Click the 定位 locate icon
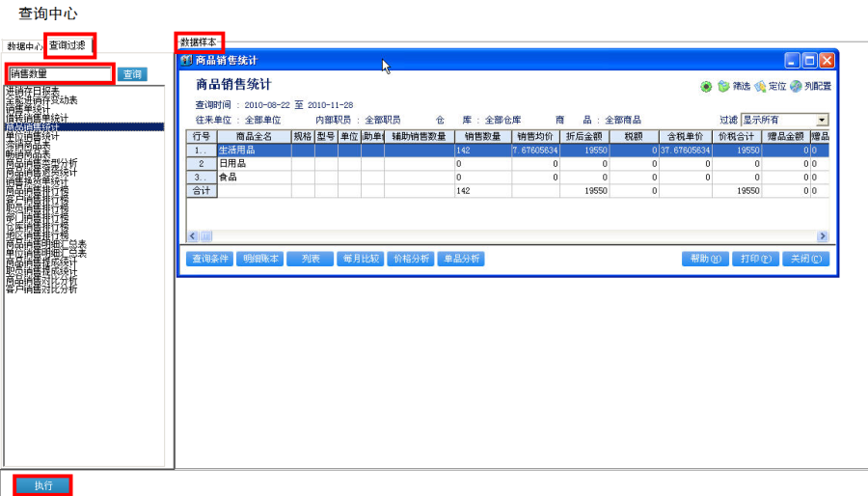The width and height of the screenshot is (868, 496). pos(760,87)
